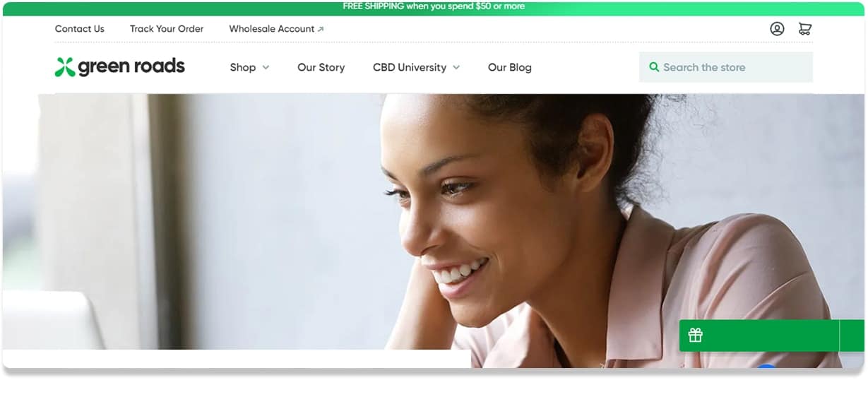Expand the CBD University chevron

point(456,68)
